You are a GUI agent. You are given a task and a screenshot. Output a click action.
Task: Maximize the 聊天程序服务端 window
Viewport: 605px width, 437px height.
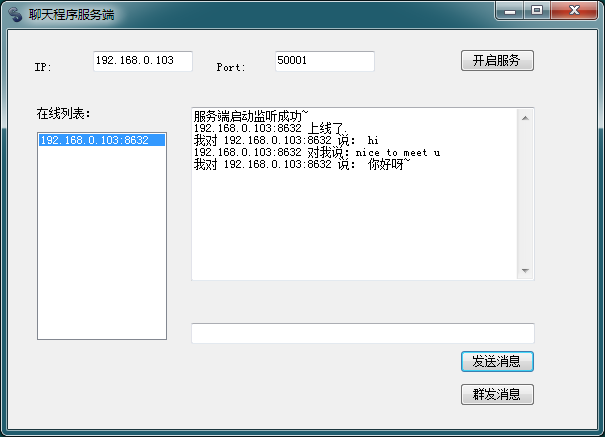537,10
